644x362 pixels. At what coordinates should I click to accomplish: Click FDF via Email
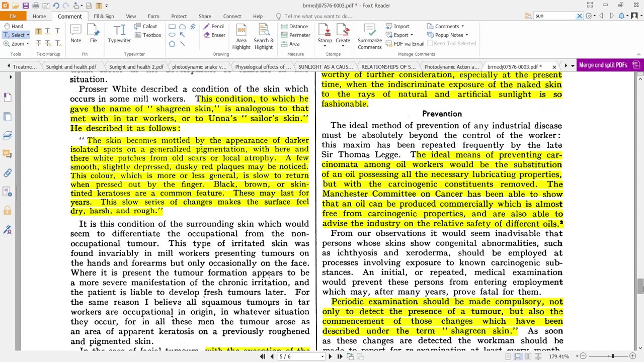(x=405, y=44)
